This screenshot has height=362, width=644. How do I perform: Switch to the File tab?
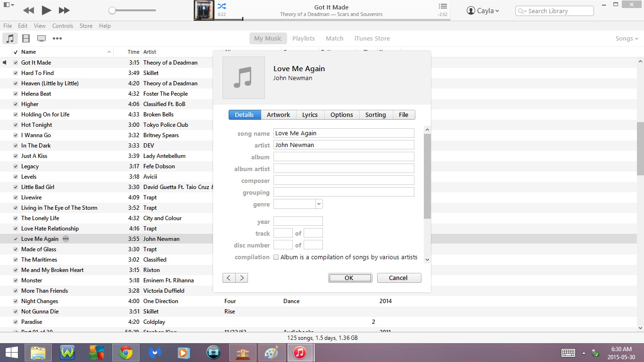pyautogui.click(x=404, y=115)
